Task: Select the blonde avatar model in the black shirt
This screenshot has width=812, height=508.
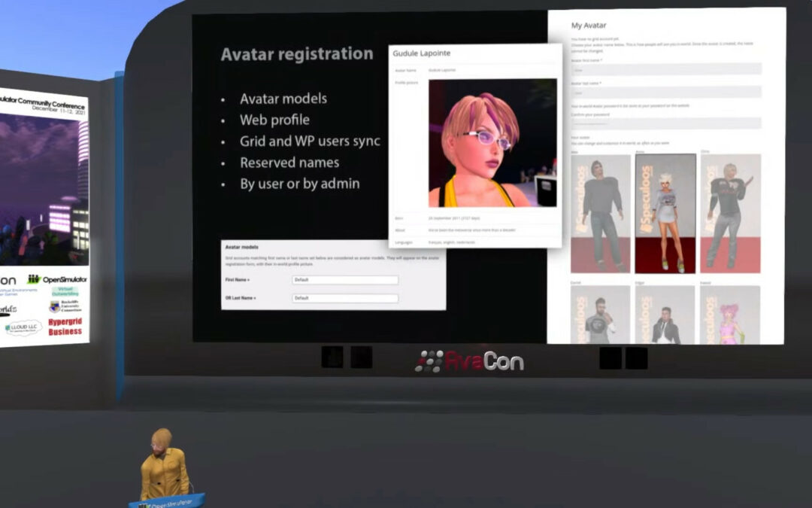Action: (730, 214)
